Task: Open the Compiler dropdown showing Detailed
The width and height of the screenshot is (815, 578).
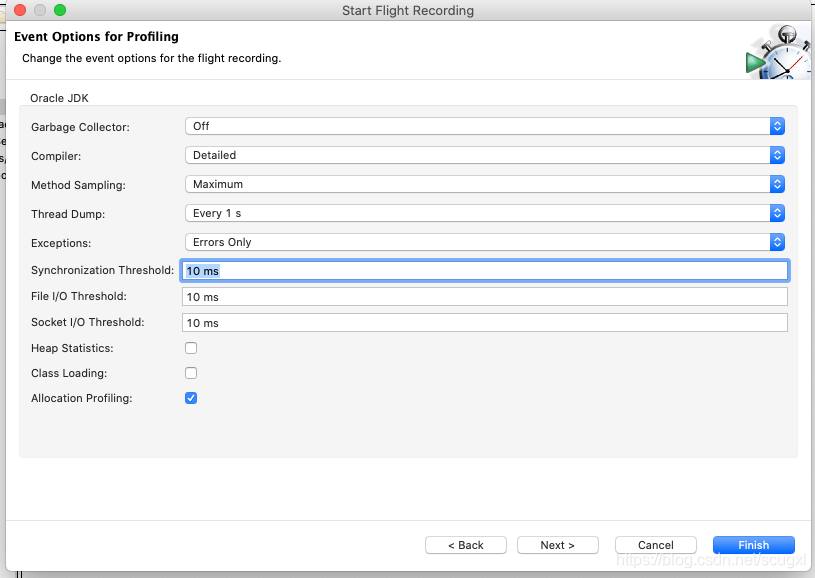Action: tap(484, 155)
